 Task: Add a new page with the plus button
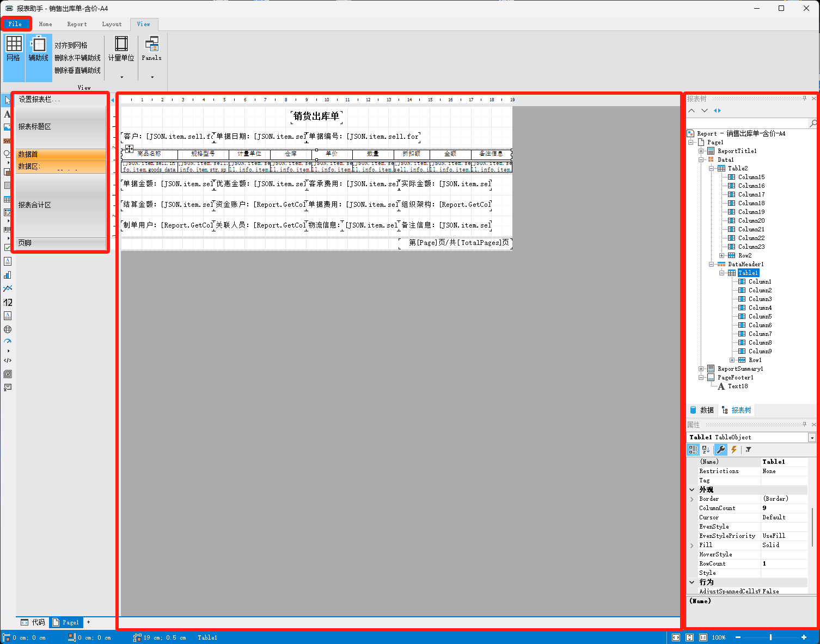pos(88,622)
